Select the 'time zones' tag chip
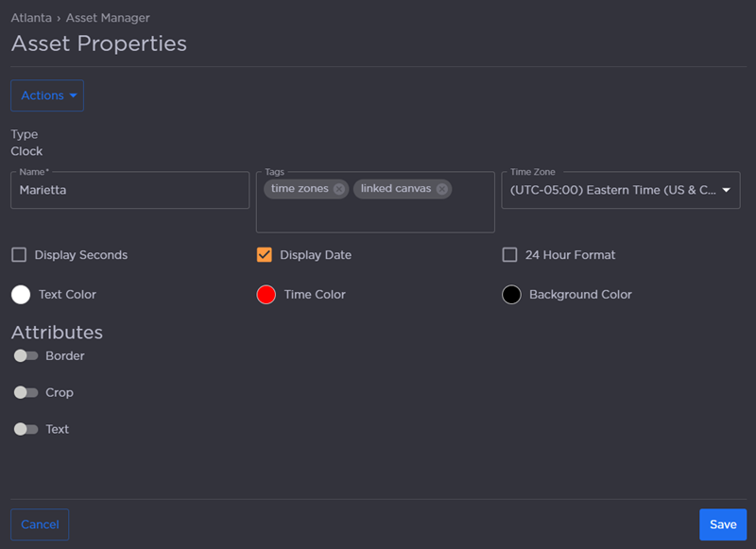Screen dimensions: 756x549 (x=299, y=189)
